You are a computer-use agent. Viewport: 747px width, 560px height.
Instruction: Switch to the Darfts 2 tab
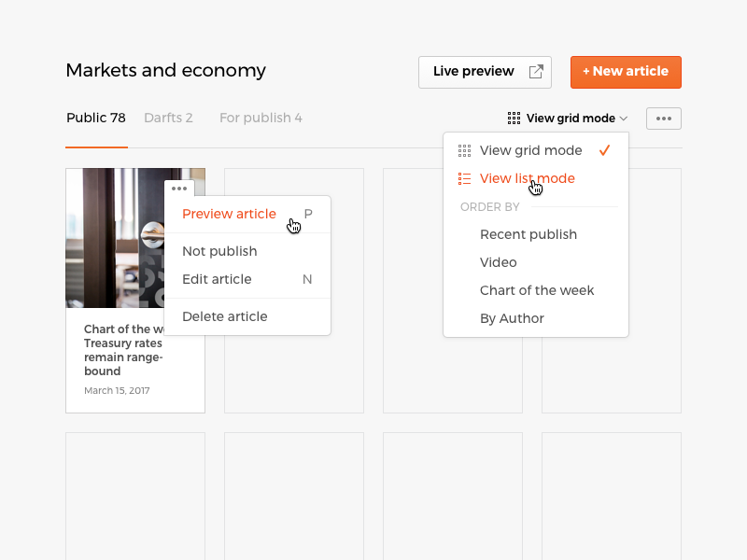pos(168,119)
